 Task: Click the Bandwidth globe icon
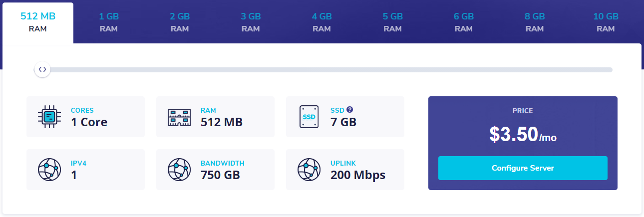(x=179, y=170)
